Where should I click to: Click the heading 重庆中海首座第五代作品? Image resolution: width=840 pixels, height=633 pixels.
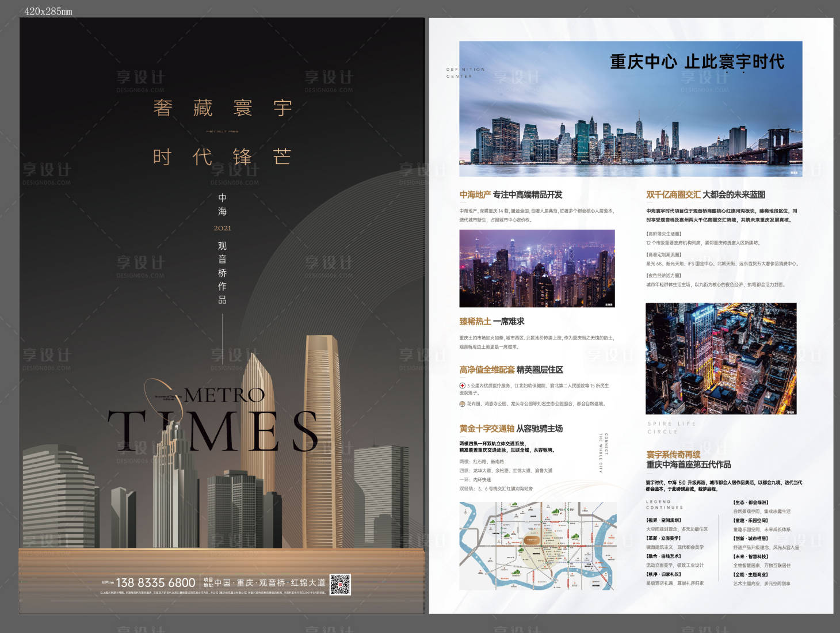(x=688, y=464)
